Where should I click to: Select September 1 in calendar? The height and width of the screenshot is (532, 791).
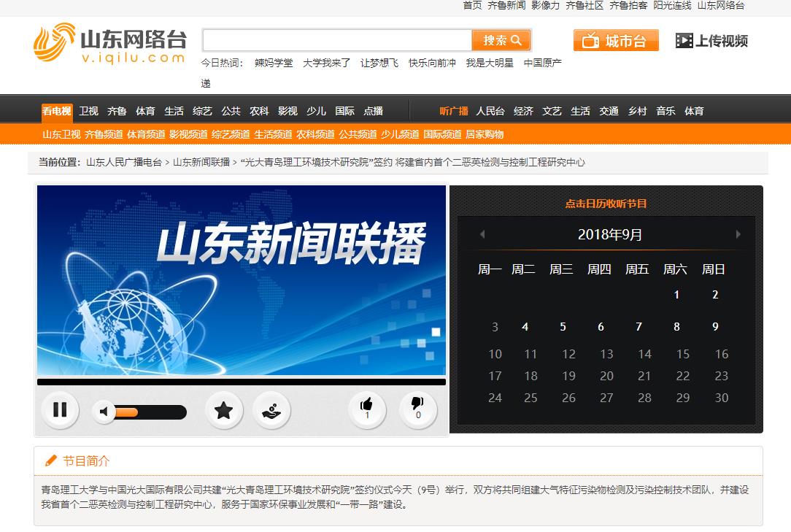coord(676,295)
